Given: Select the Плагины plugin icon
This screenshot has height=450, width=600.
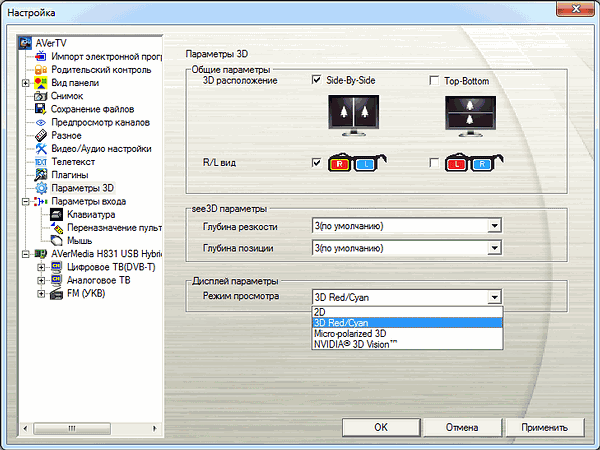Looking at the screenshot, I should pyautogui.click(x=41, y=175).
